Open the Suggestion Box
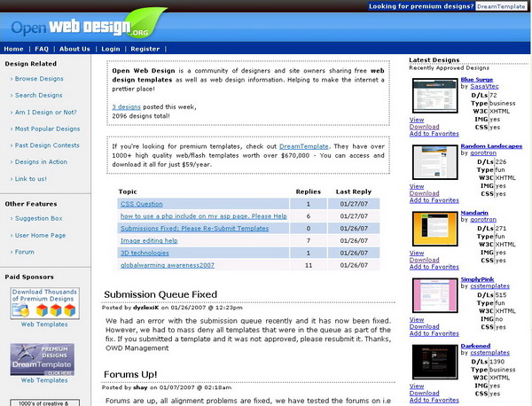 (x=39, y=218)
